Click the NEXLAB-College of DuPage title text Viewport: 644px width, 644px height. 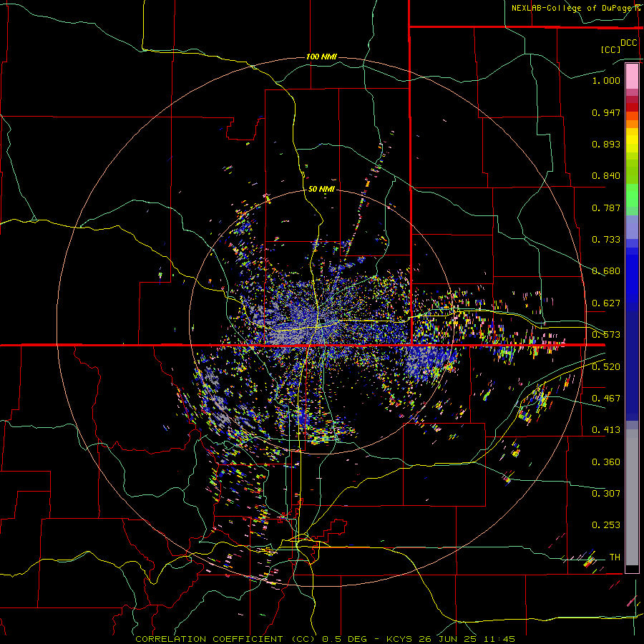pyautogui.click(x=574, y=8)
